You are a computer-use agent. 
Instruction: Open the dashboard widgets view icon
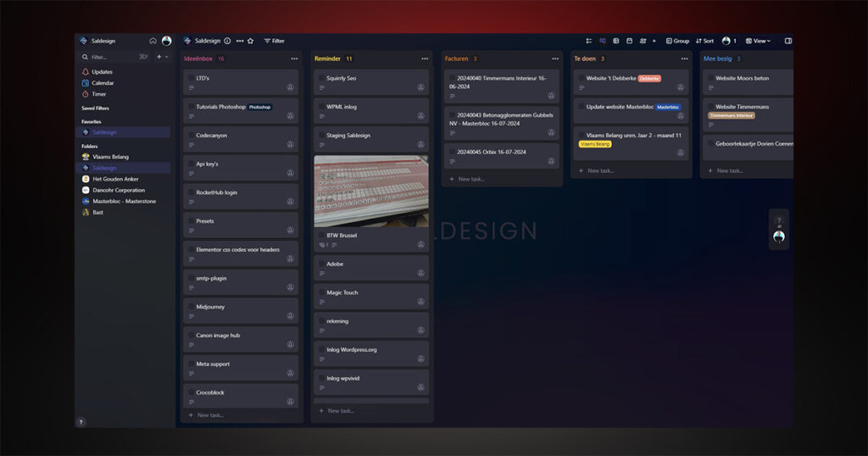point(643,41)
